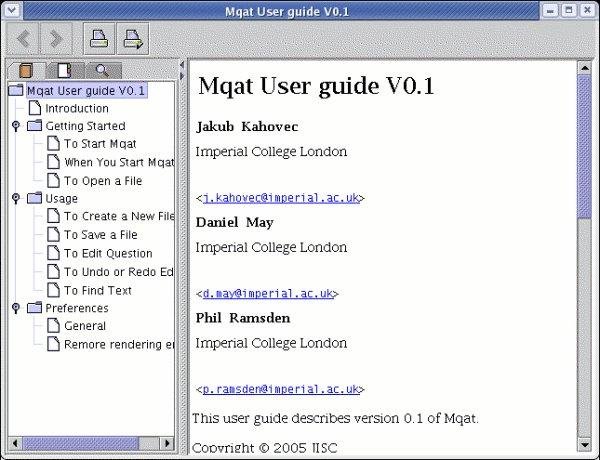The height and width of the screenshot is (460, 600).
Task: Click the Forward navigation arrow button
Action: pyautogui.click(x=56, y=39)
